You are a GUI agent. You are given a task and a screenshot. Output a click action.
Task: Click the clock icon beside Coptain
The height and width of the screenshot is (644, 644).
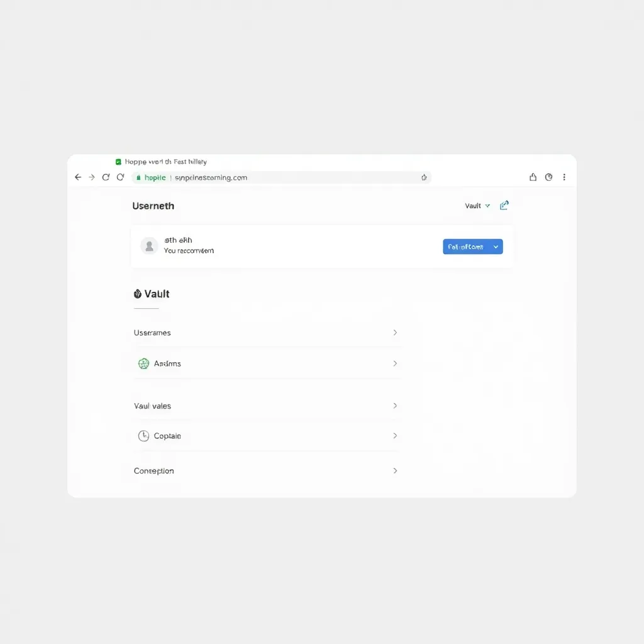(143, 436)
